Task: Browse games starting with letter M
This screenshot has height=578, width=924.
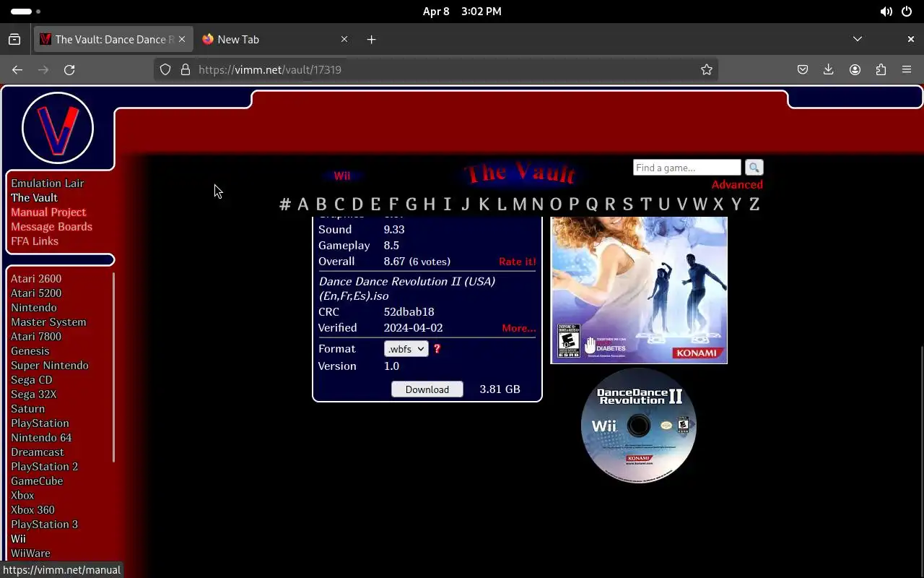Action: click(520, 204)
